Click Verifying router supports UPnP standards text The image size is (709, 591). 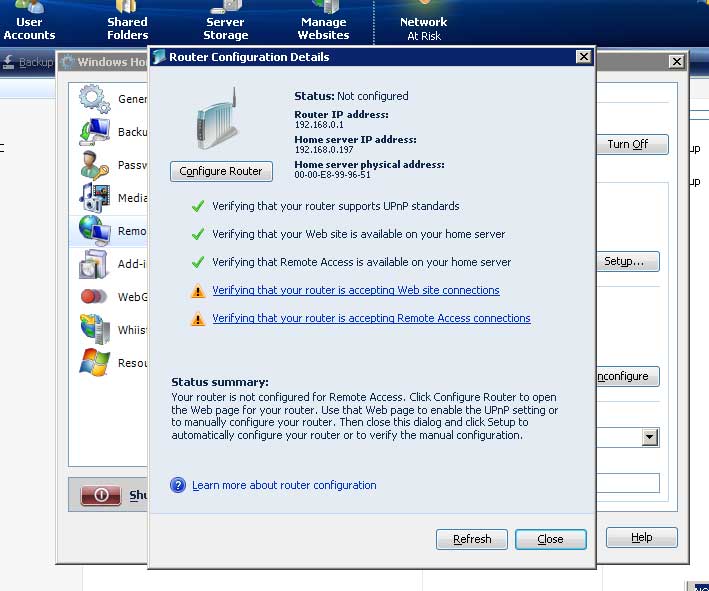tap(336, 206)
